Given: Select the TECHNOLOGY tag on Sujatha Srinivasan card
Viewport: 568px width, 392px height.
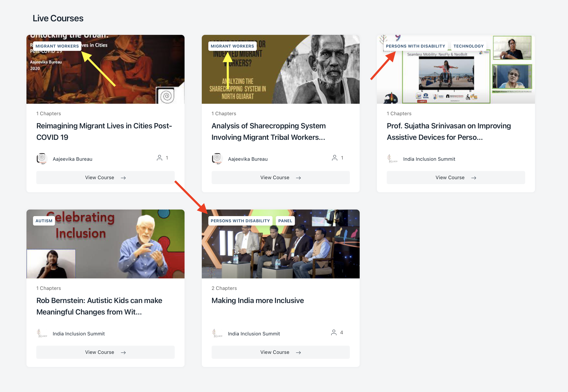Looking at the screenshot, I should click(x=468, y=46).
